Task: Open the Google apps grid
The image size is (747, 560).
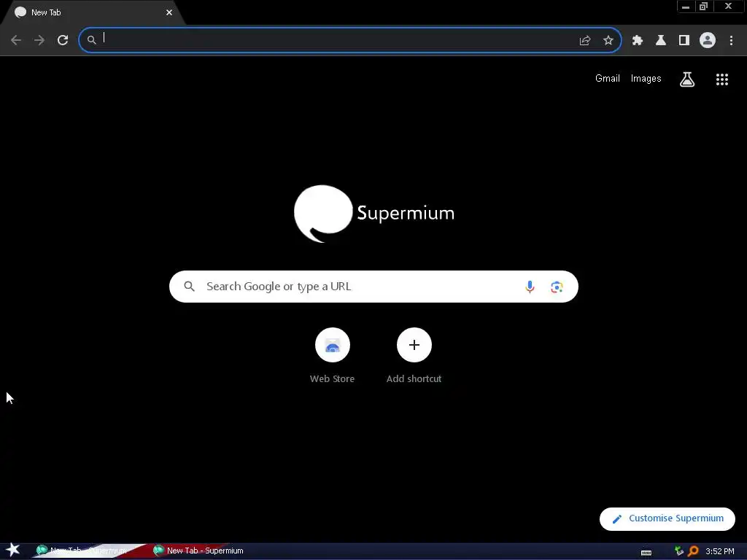Action: point(722,79)
